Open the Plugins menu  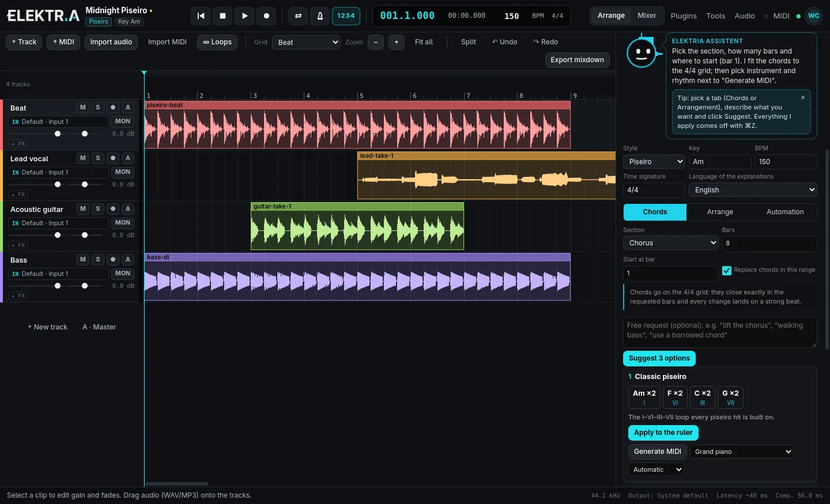point(684,16)
